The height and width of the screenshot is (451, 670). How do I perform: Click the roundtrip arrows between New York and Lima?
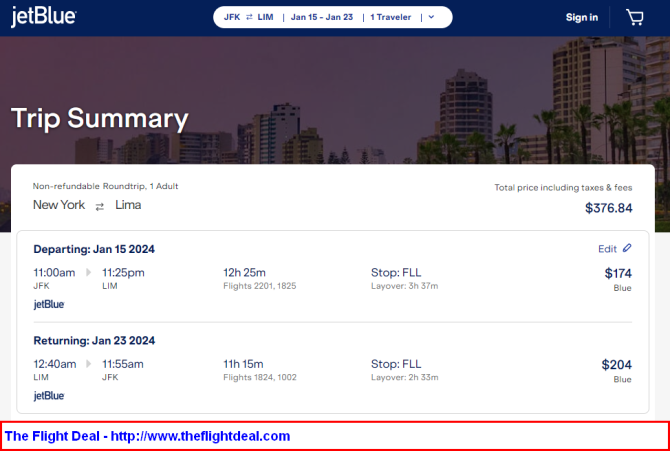click(100, 207)
